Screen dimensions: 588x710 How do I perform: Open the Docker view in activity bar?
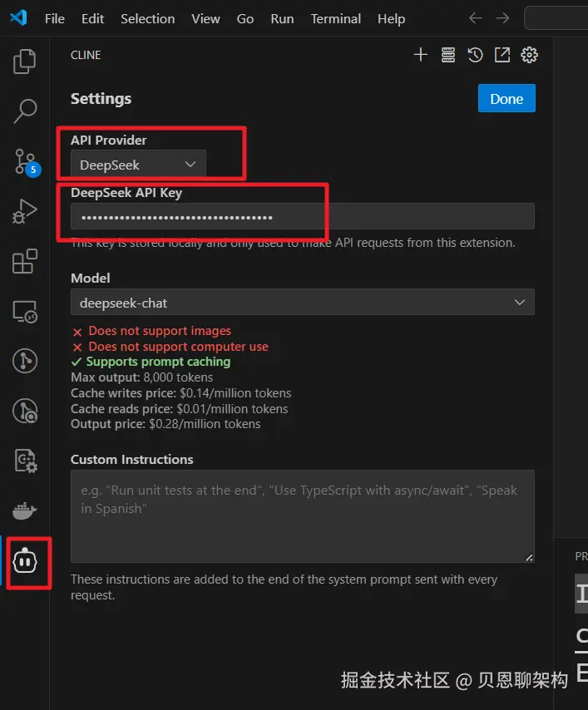click(25, 510)
